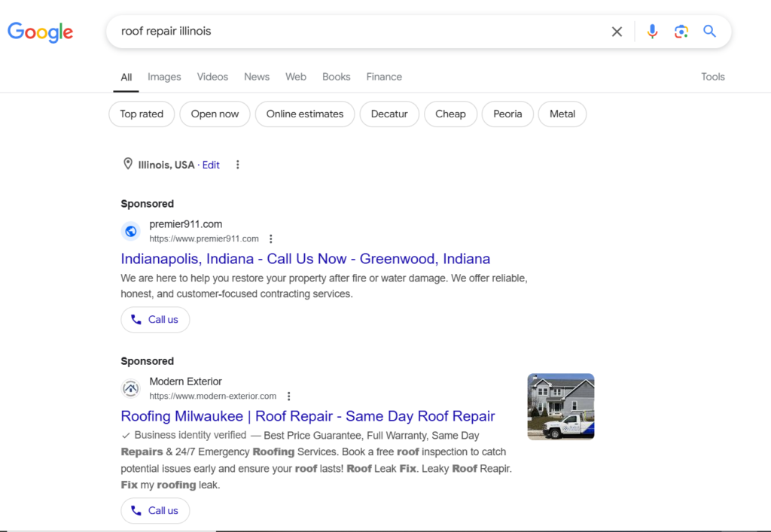Click the magnifier search button

[x=709, y=32]
